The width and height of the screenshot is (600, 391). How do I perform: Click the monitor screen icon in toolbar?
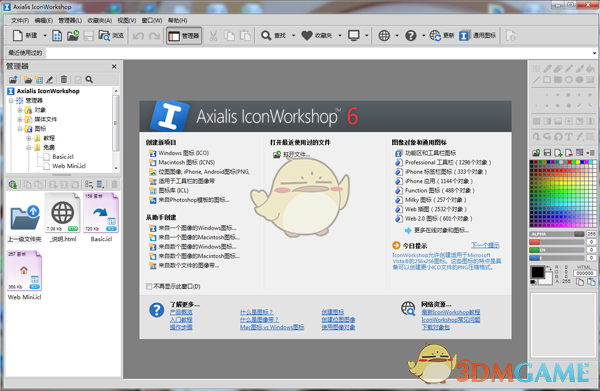pyautogui.click(x=354, y=36)
